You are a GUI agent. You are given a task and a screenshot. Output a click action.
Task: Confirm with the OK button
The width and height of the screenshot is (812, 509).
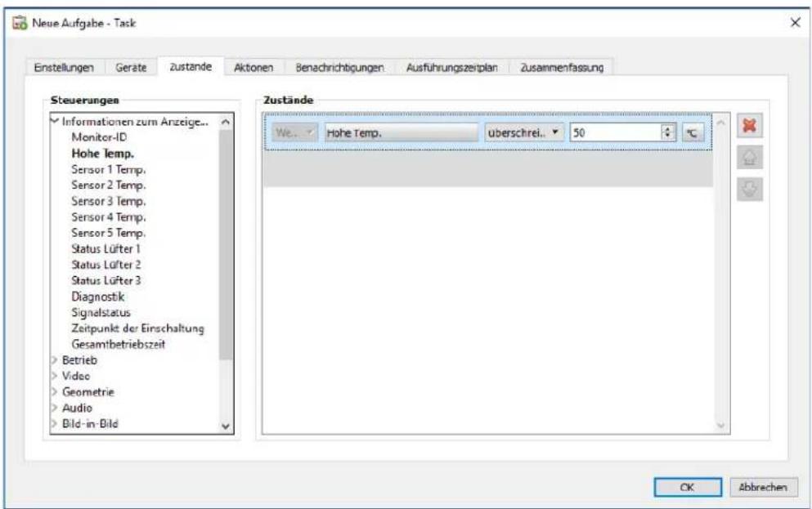(688, 487)
